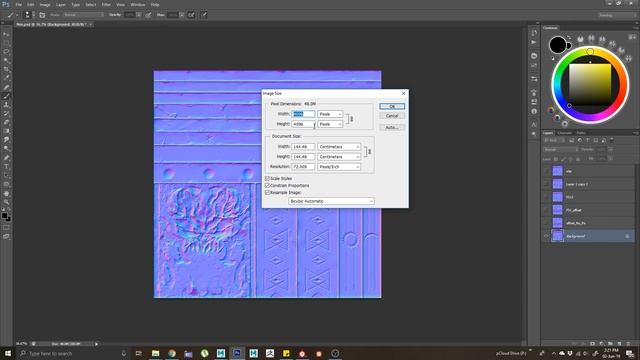Open the layer blend mode dropdown
Image resolution: width=640 pixels, height=360 pixels.
tap(560, 150)
